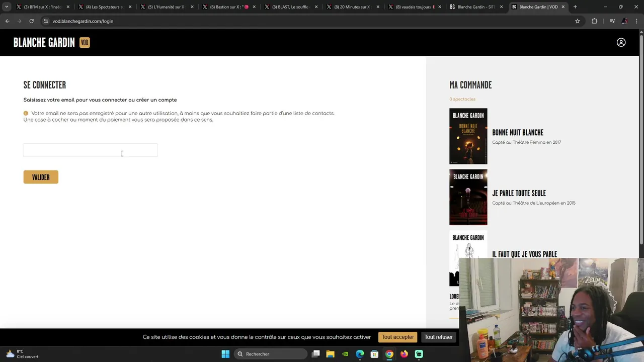
Task: Open the user account icon in header
Action: [621, 43]
